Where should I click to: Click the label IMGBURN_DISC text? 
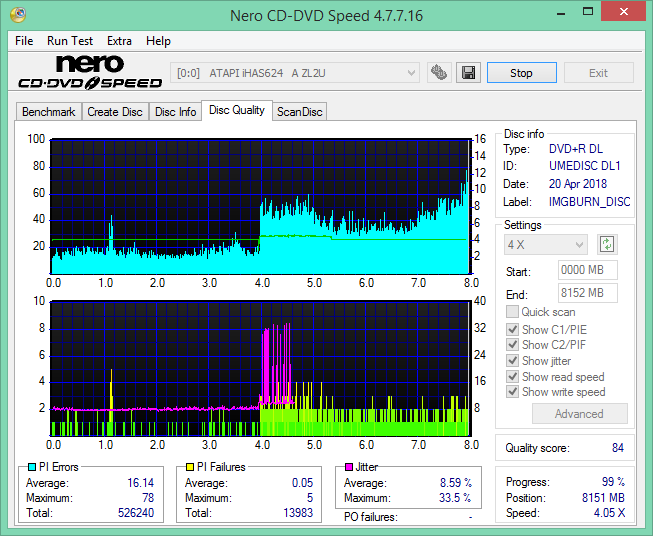(589, 202)
